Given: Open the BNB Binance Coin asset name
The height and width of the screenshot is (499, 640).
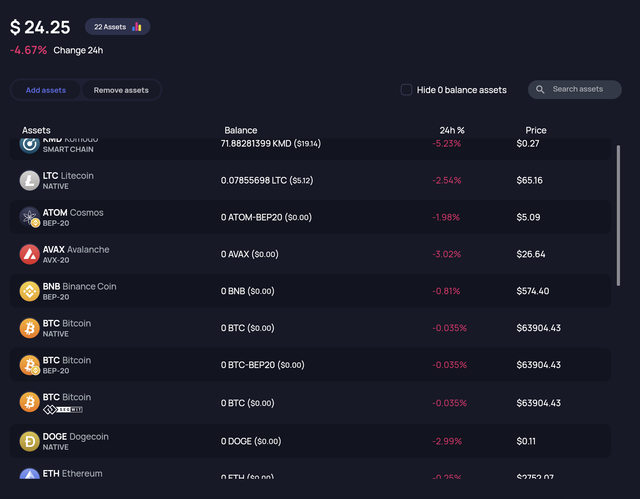Looking at the screenshot, I should pos(80,286).
